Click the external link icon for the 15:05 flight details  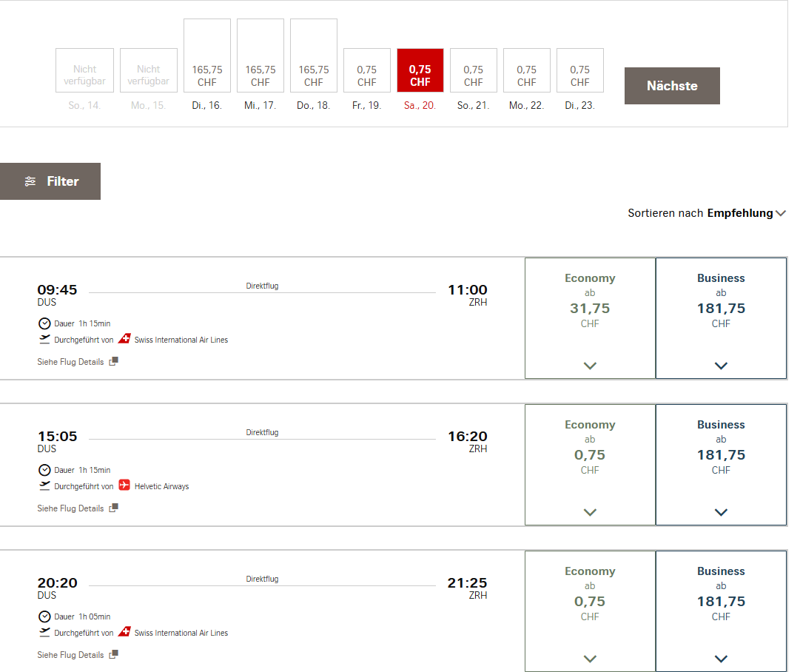pyautogui.click(x=113, y=508)
